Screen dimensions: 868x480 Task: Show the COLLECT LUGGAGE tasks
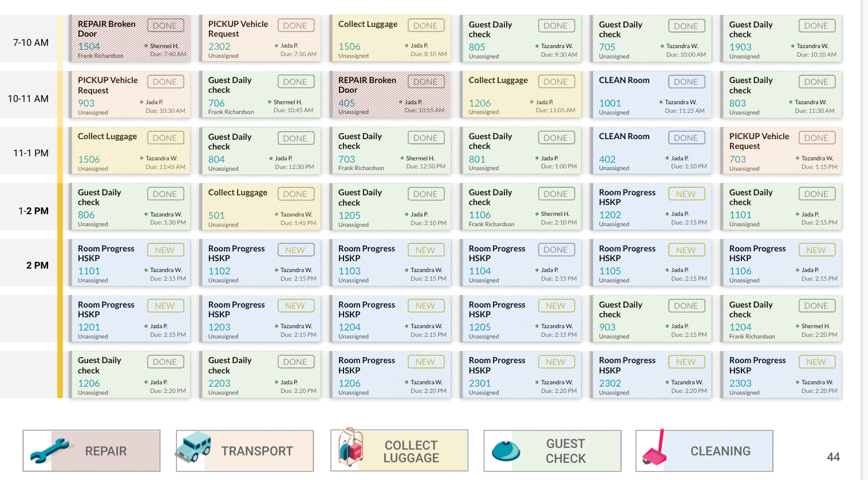(411, 451)
